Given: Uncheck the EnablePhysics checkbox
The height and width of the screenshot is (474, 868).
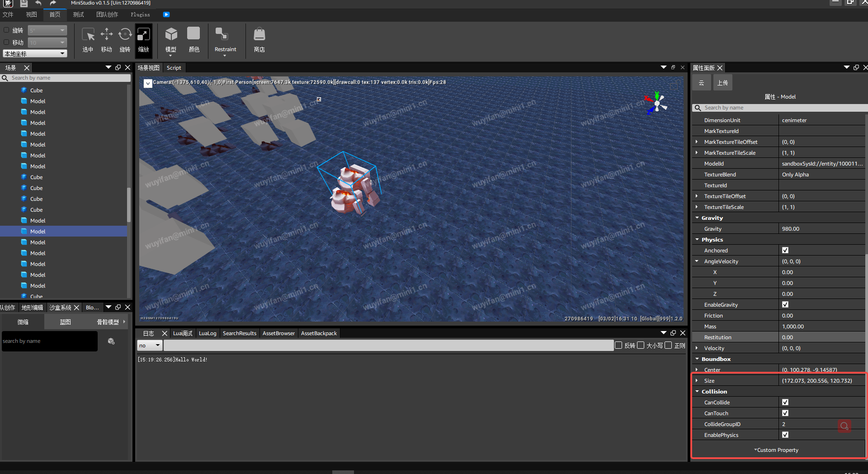Looking at the screenshot, I should [785, 435].
